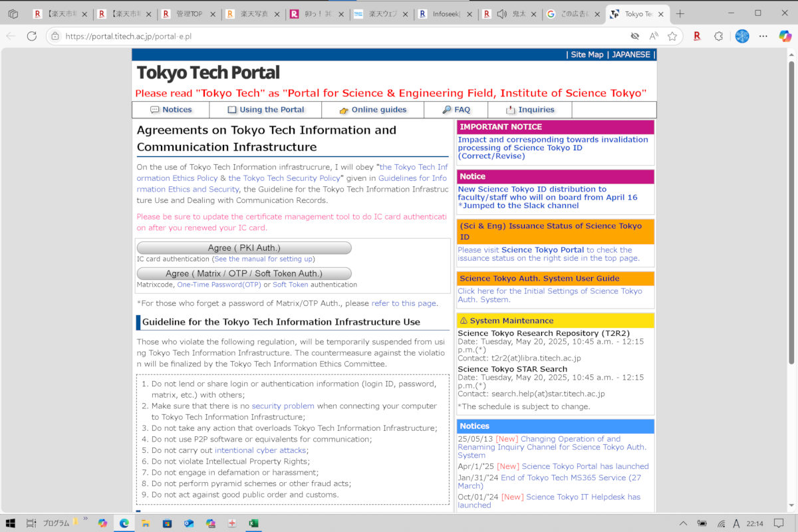Launch Copilot from the taskbar

102,523
